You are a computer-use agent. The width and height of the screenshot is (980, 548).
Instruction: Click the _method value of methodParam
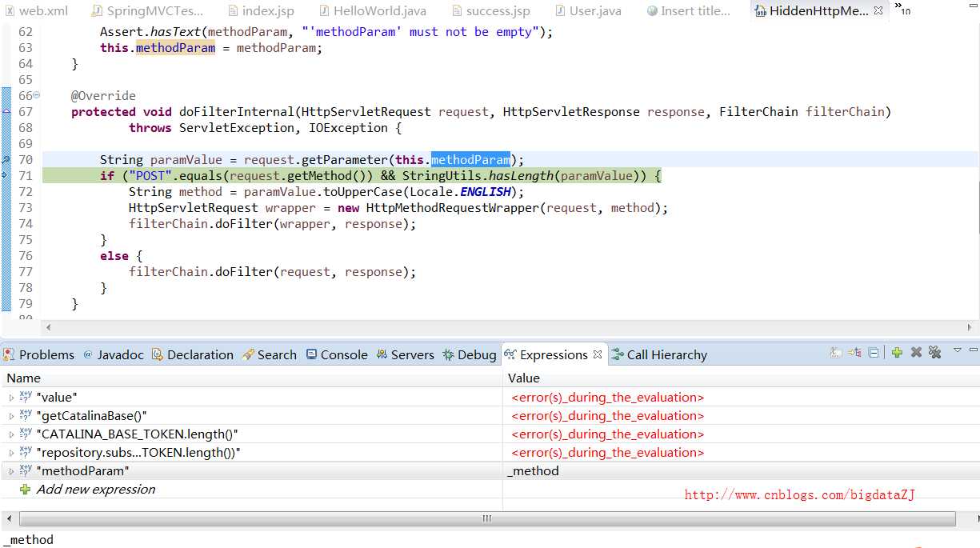pos(534,470)
